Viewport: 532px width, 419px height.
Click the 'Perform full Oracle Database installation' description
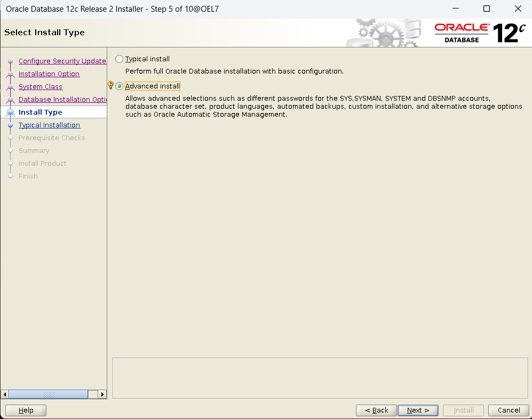pyautogui.click(x=234, y=71)
